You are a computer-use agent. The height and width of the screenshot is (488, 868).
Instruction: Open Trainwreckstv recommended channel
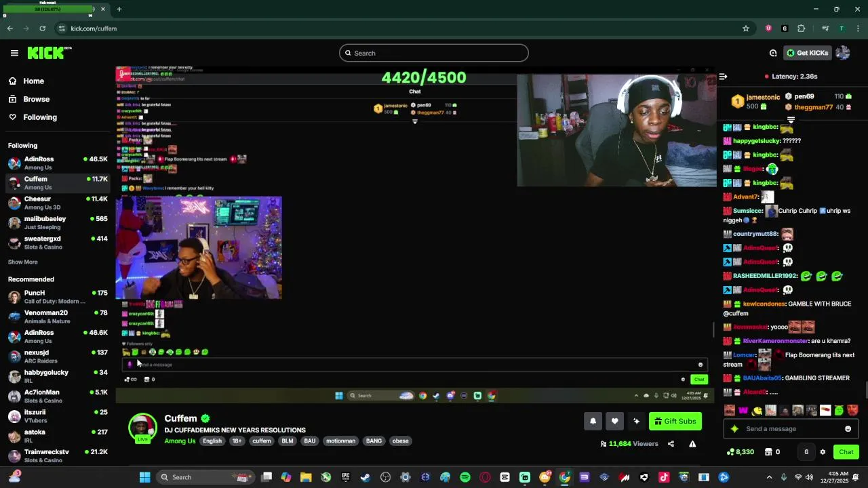(57, 455)
